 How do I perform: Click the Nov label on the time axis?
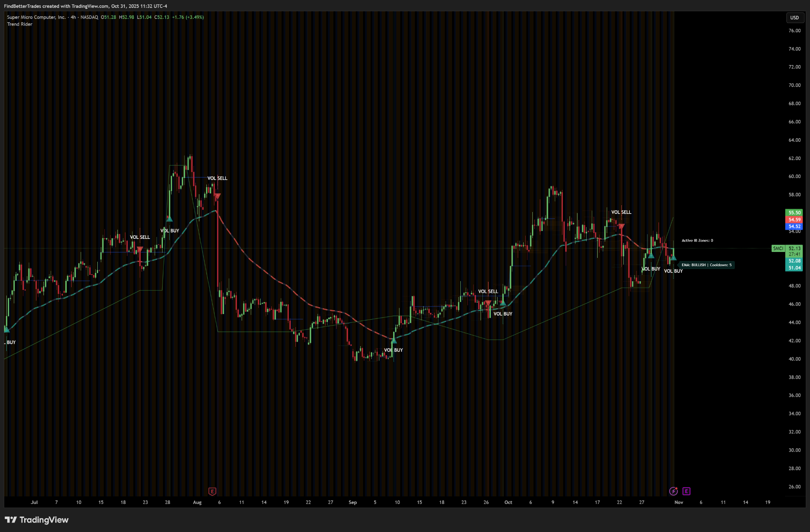pyautogui.click(x=679, y=502)
